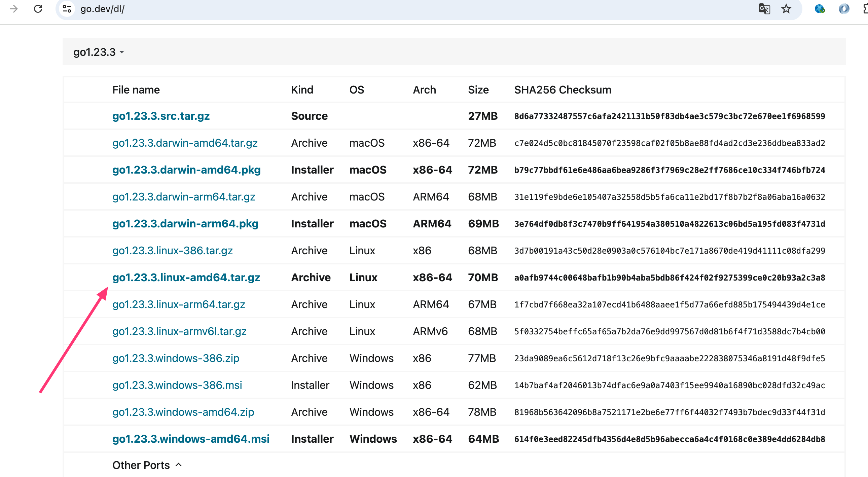The image size is (868, 477).
Task: Click the Kind column header
Action: coord(302,90)
